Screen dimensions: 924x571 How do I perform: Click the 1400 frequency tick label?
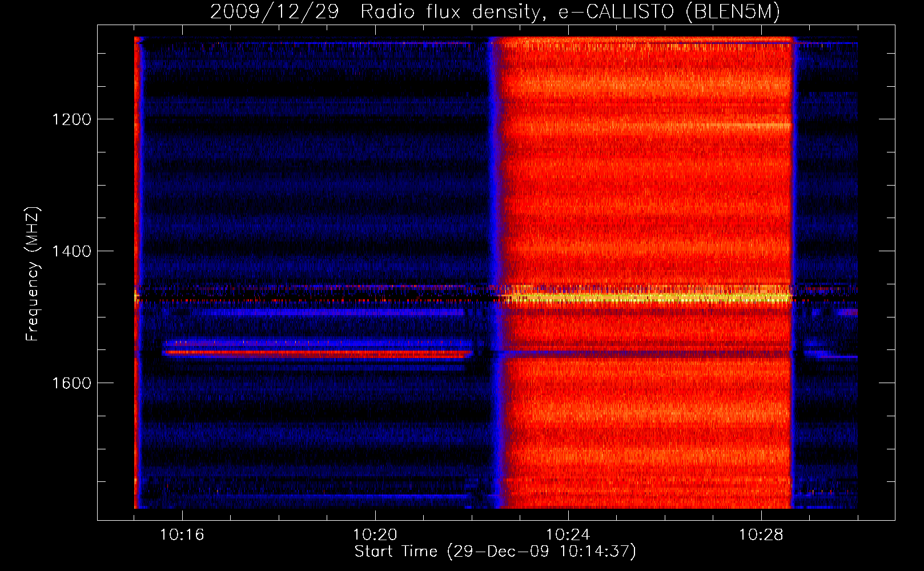tap(71, 251)
